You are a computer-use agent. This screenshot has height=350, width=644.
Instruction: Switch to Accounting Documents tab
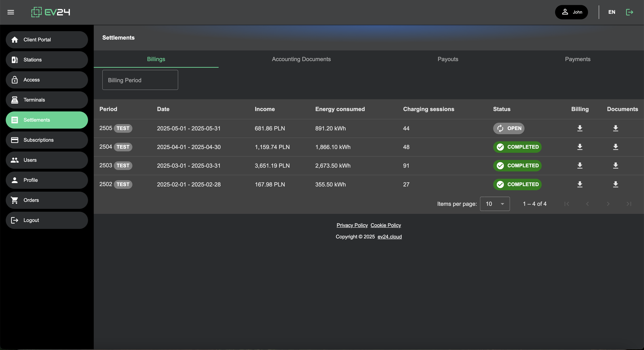[x=301, y=59]
